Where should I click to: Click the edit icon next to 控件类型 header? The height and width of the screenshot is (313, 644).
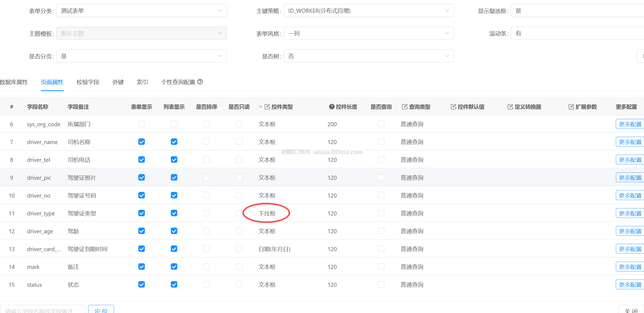267,107
